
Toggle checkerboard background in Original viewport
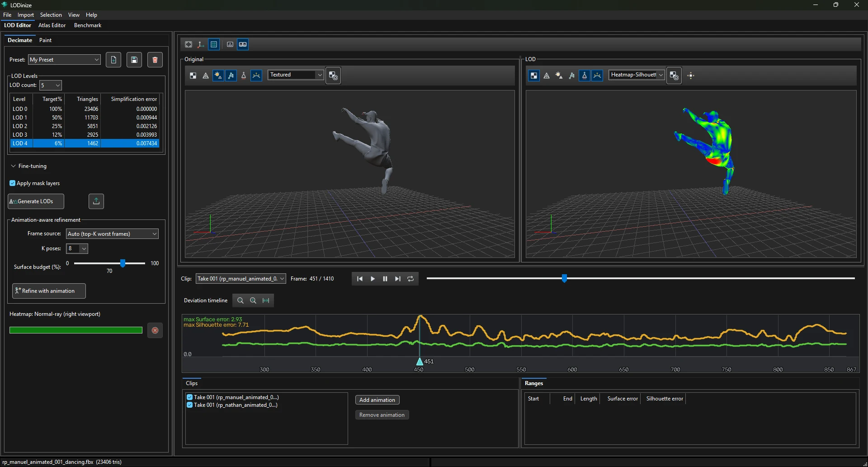193,76
